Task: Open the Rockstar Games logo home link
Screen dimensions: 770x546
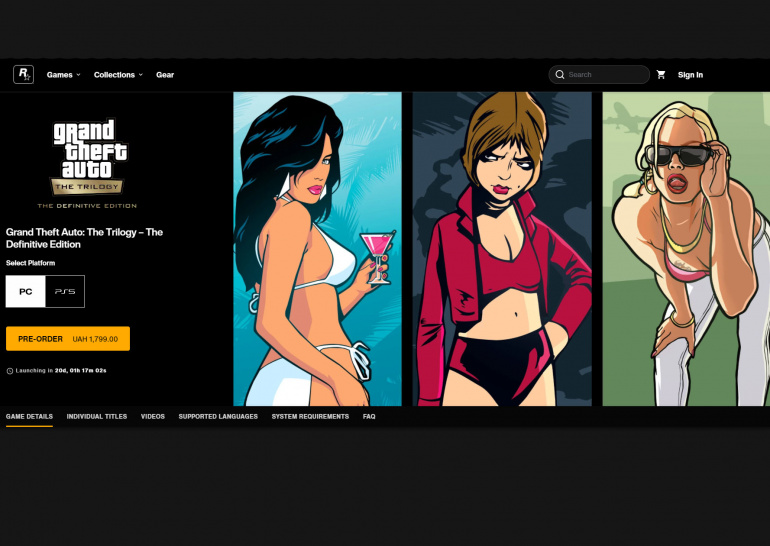Action: click(x=24, y=75)
